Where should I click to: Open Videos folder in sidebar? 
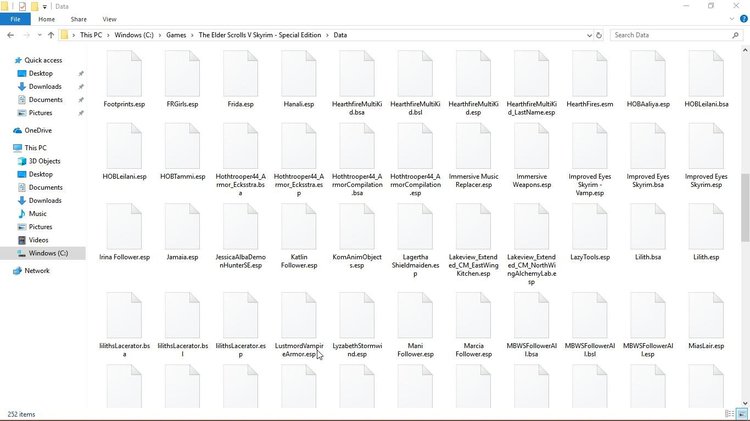[38, 240]
